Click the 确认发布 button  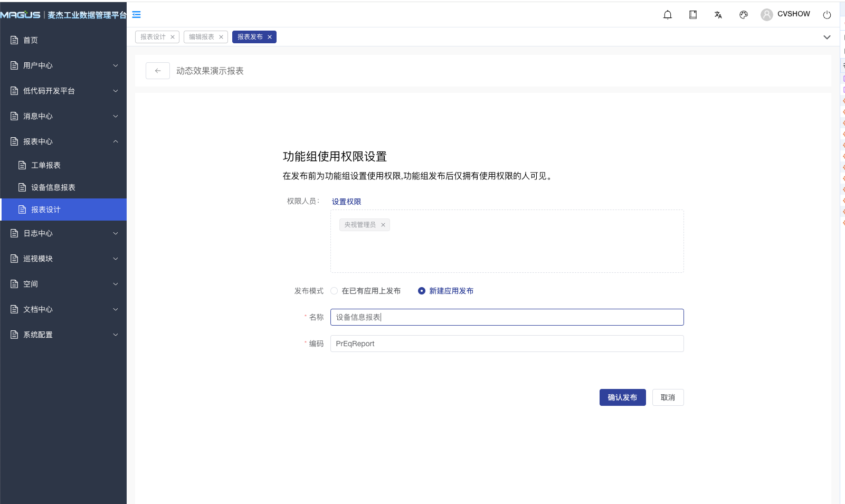pos(623,397)
